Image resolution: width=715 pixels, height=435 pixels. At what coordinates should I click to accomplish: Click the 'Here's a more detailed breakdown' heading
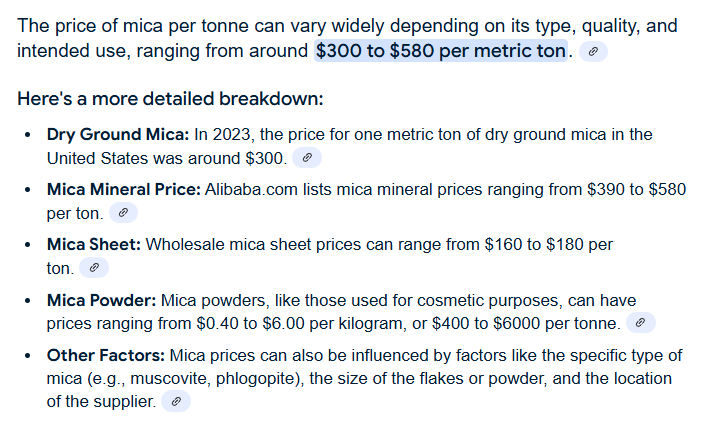coord(170,98)
